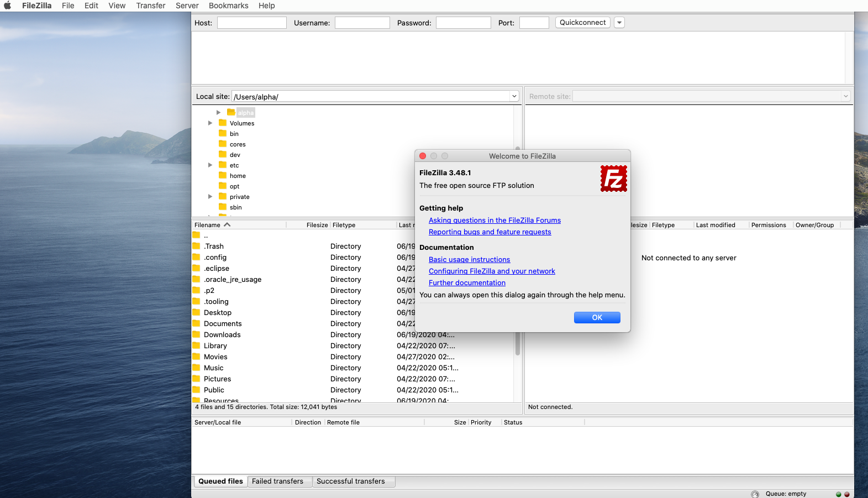Click the red activity indicator light
Viewport: 868px width, 498px height.
(x=847, y=494)
